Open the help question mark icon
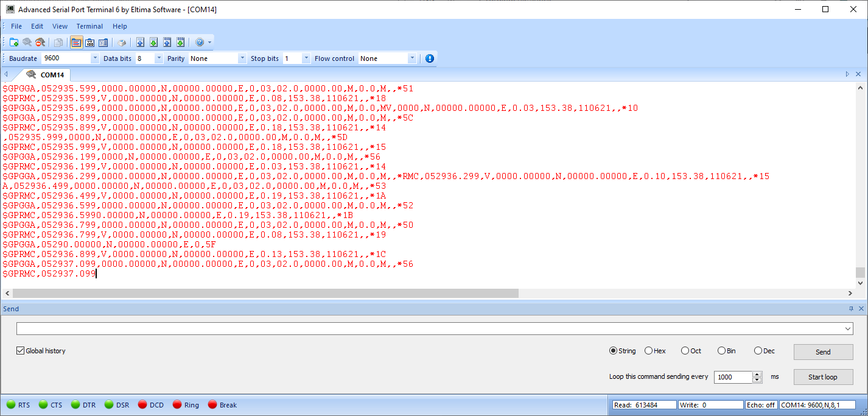Viewport: 868px width, 416px height. [x=199, y=42]
